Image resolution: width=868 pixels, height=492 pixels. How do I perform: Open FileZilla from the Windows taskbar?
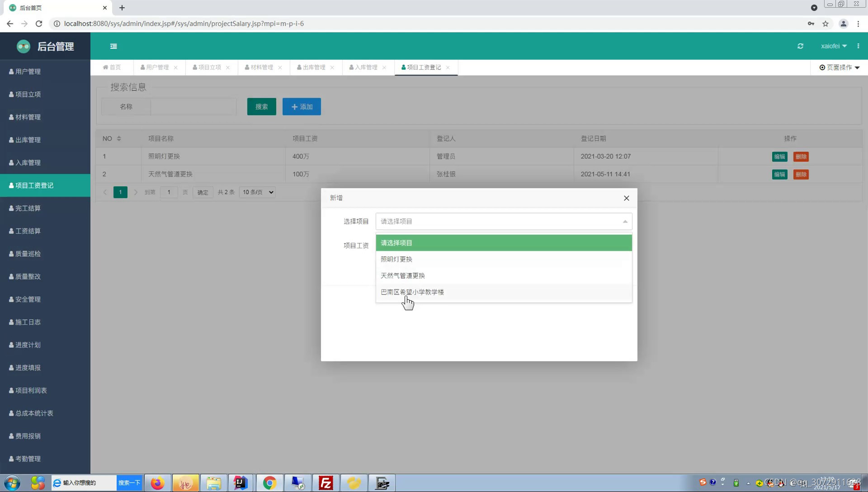pos(325,483)
